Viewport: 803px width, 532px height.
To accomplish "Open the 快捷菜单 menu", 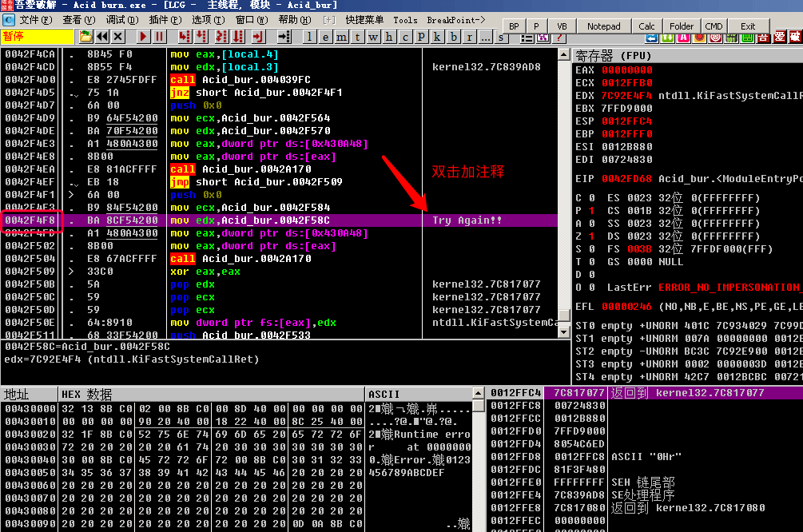I will [x=364, y=20].
